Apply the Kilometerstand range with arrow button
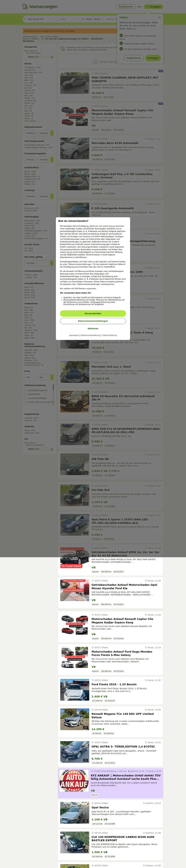This screenshot has height=868, width=186. click(52, 133)
